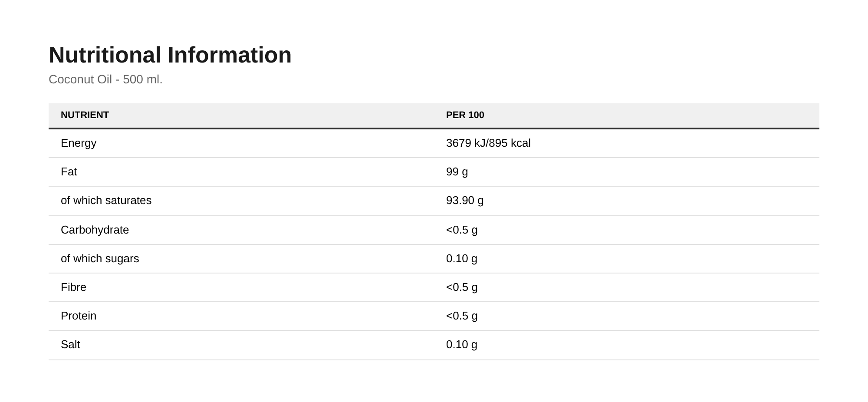Click the Carbohydrate <0.5 g value

(x=462, y=230)
